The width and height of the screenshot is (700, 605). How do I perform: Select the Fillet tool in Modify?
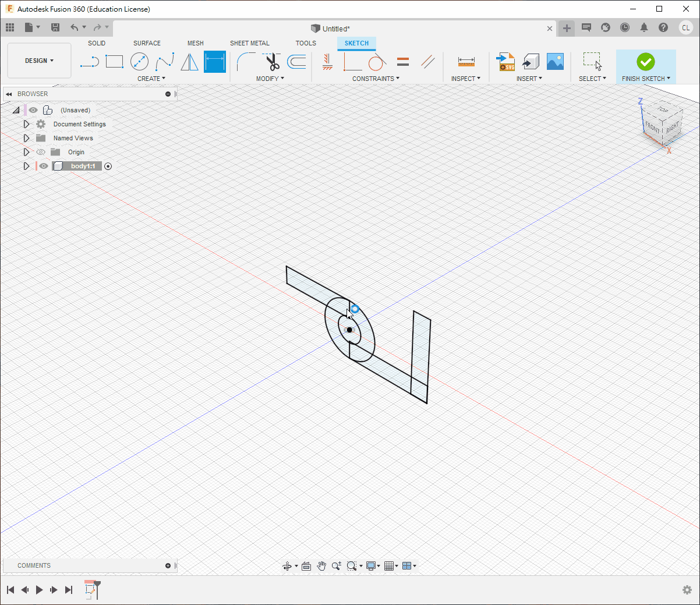(x=246, y=62)
